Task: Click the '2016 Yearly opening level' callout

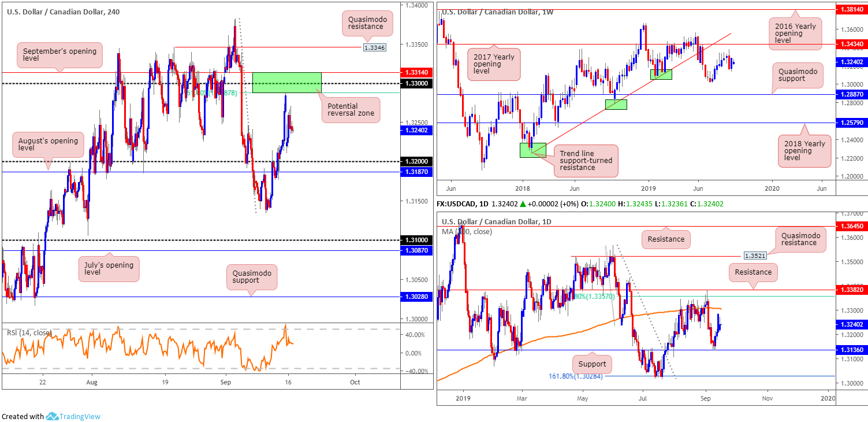Action: point(795,33)
